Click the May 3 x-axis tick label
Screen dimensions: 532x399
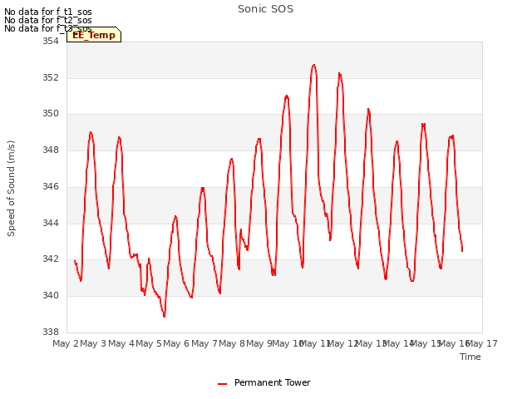click(x=93, y=343)
